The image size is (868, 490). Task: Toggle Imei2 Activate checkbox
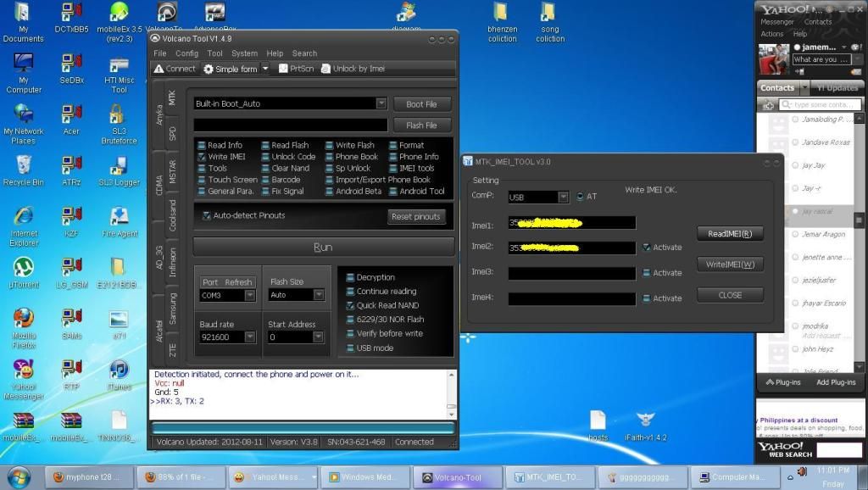[x=646, y=247]
